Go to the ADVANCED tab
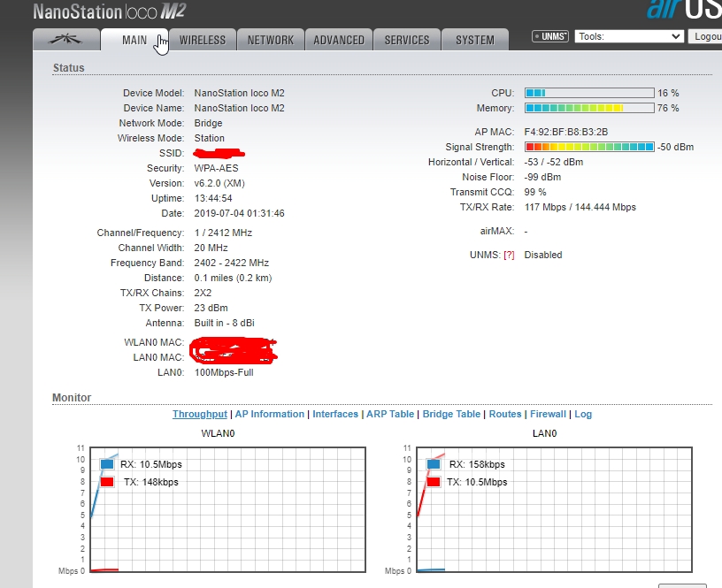This screenshot has width=722, height=588. (x=339, y=40)
